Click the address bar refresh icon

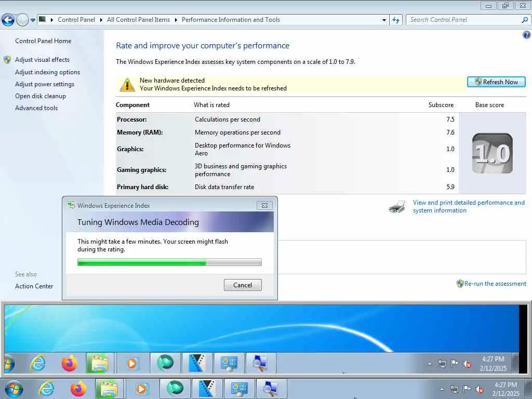point(396,20)
